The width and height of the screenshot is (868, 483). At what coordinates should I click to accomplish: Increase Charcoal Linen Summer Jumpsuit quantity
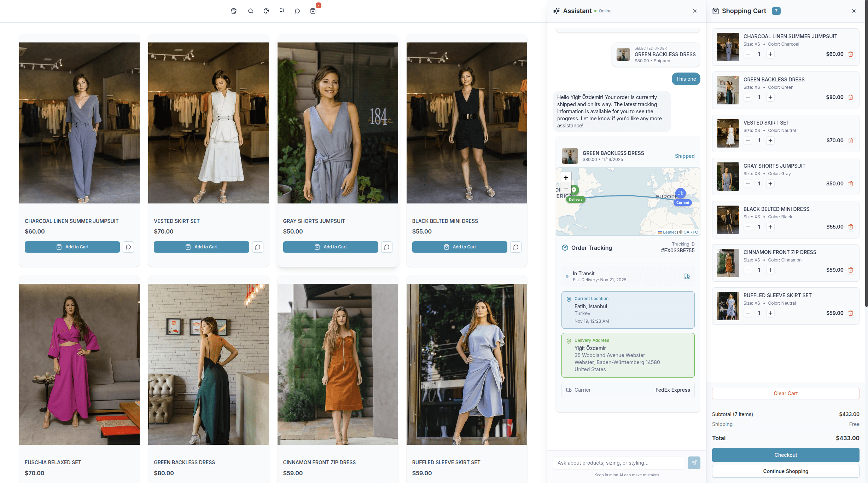pos(771,54)
